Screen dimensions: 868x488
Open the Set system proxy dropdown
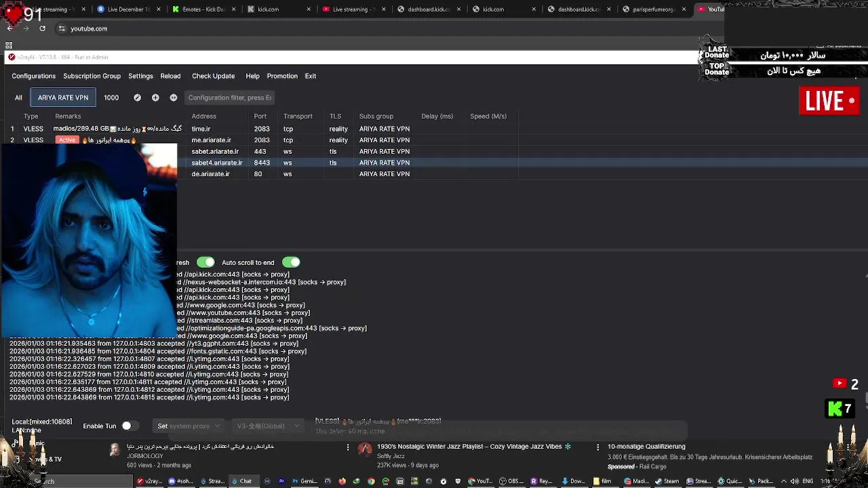pos(189,426)
